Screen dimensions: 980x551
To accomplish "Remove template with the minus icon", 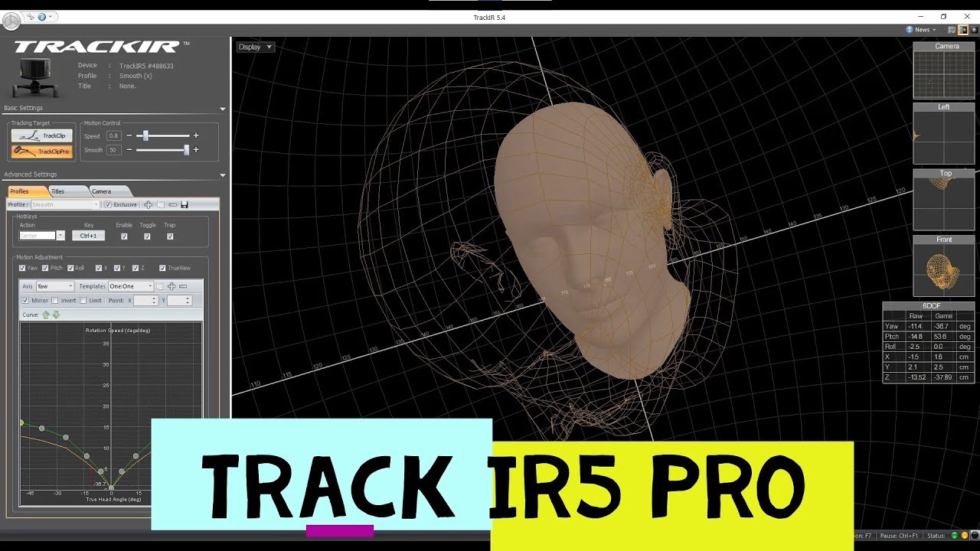I will (183, 286).
